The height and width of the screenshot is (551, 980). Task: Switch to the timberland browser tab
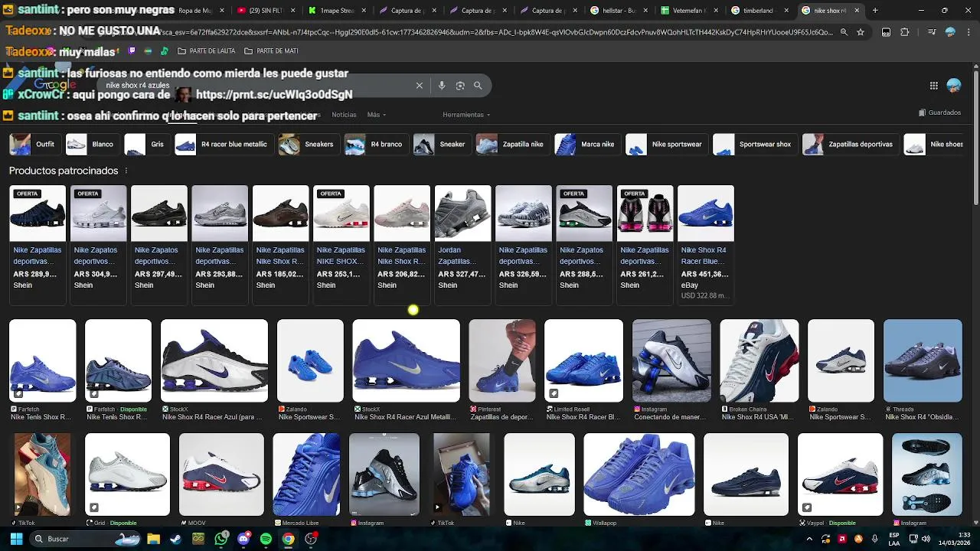coord(757,11)
